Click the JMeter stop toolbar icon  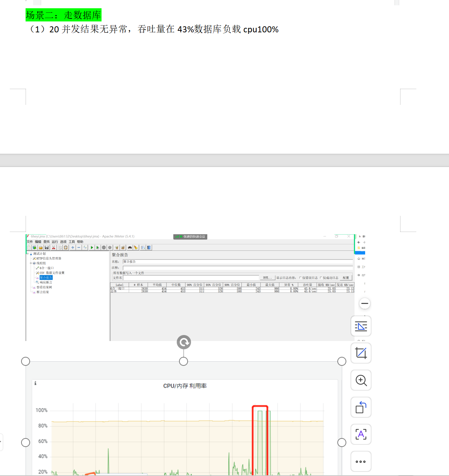pyautogui.click(x=104, y=247)
